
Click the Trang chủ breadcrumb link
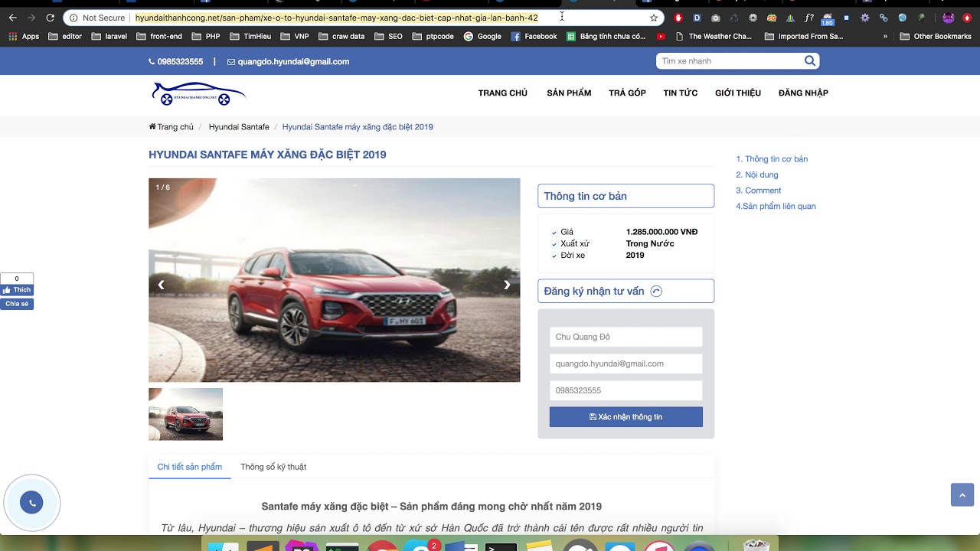(x=171, y=127)
